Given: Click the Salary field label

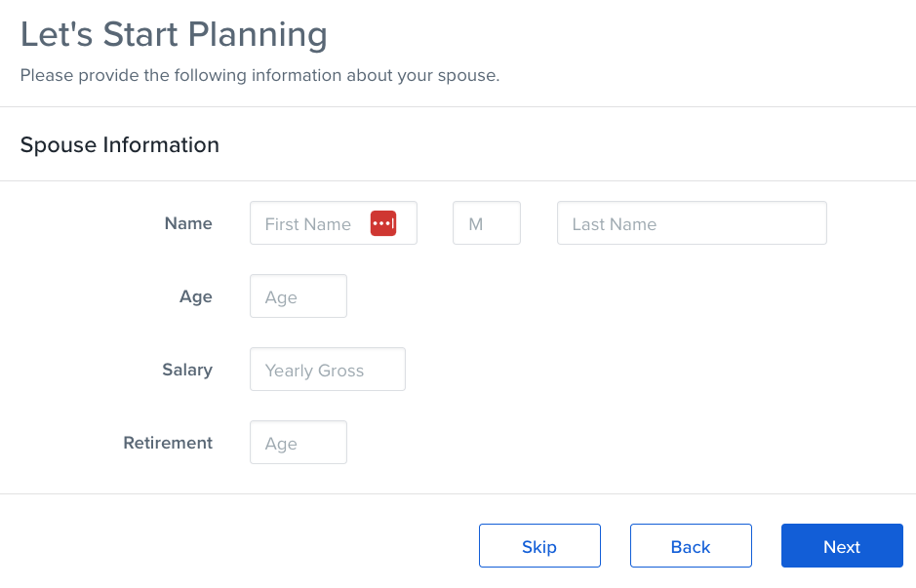Looking at the screenshot, I should point(187,370).
